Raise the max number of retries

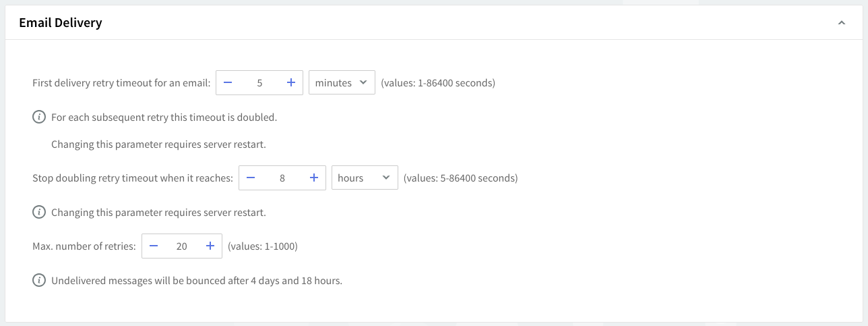[210, 246]
